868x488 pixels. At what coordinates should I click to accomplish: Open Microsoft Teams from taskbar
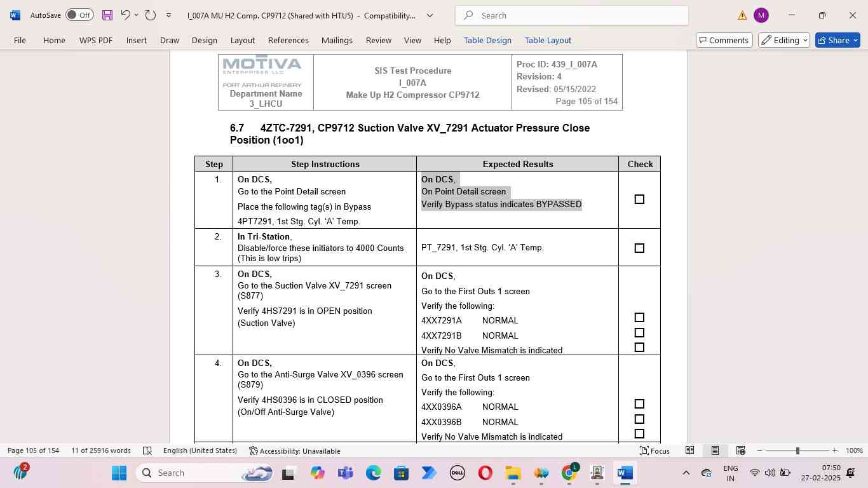(345, 473)
